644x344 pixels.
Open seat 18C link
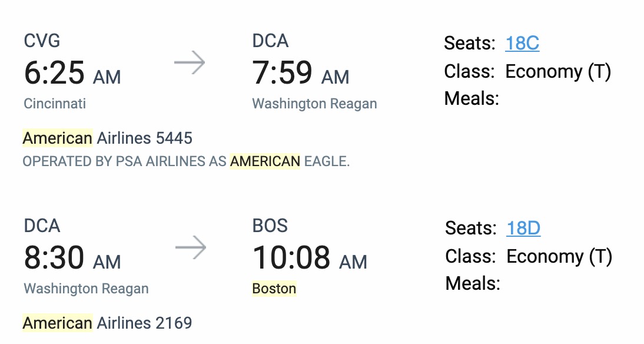point(522,43)
